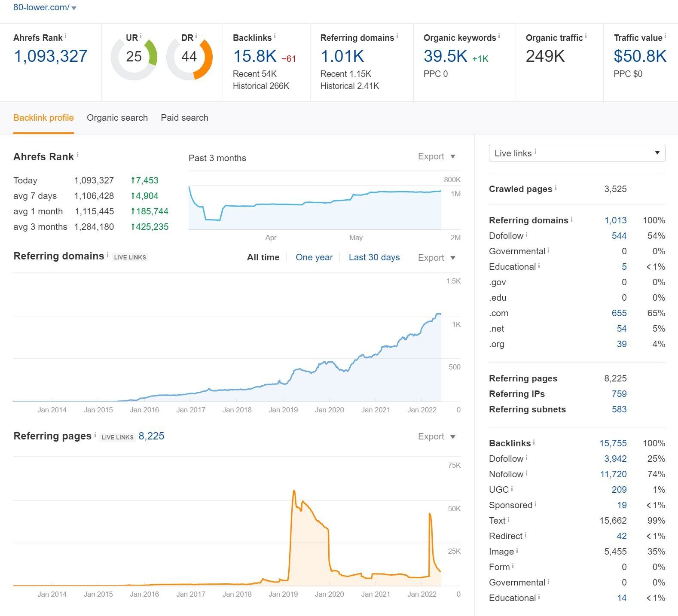
Task: Click info icon beside Organic traffic
Action: (586, 37)
